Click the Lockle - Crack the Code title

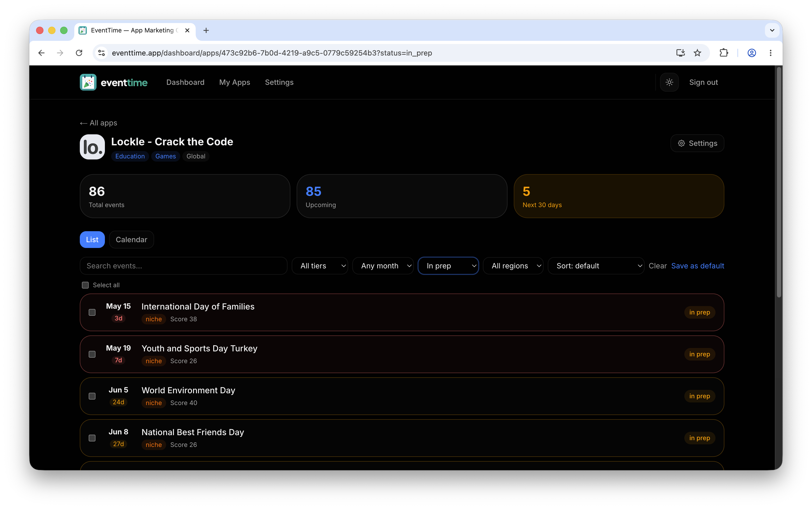pos(172,142)
